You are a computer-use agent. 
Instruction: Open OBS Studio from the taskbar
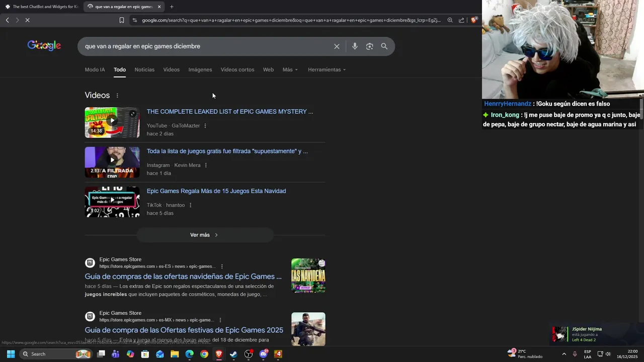coord(249,354)
